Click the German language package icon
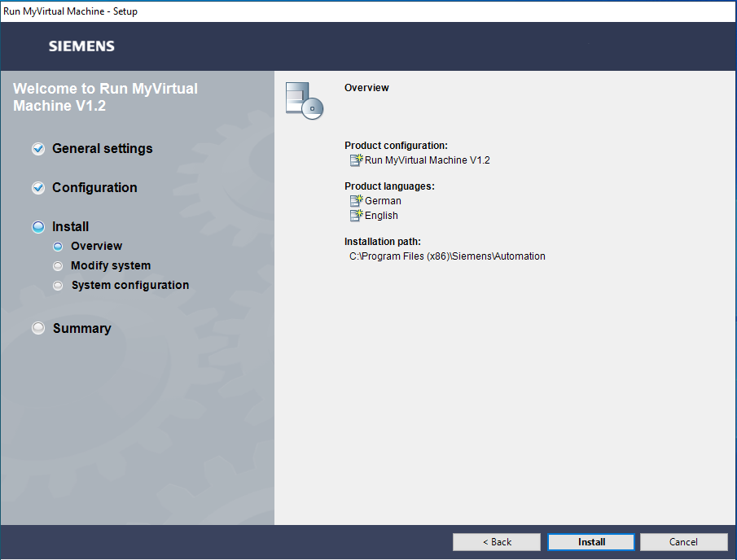The width and height of the screenshot is (737, 560). (356, 200)
